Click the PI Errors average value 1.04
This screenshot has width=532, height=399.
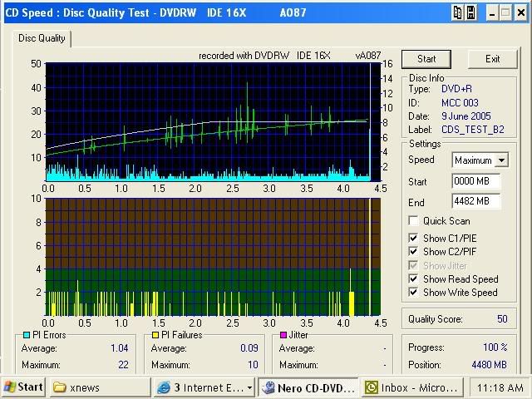[120, 348]
